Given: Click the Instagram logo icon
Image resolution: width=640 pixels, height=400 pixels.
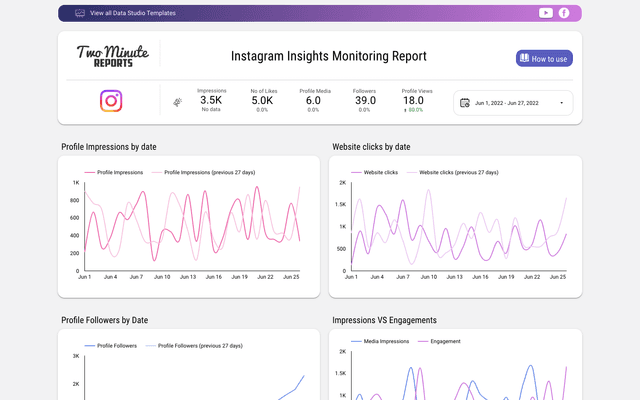Looking at the screenshot, I should pos(111,101).
